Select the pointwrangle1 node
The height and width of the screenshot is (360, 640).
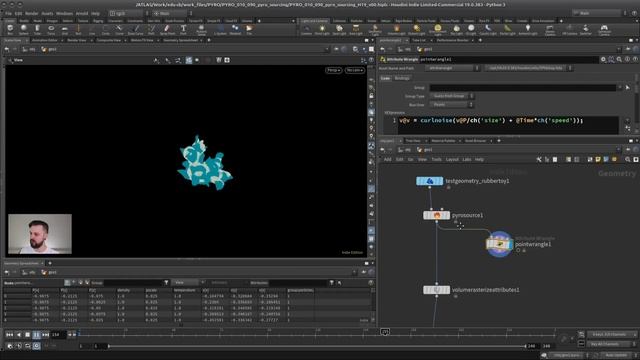pyautogui.click(x=499, y=244)
